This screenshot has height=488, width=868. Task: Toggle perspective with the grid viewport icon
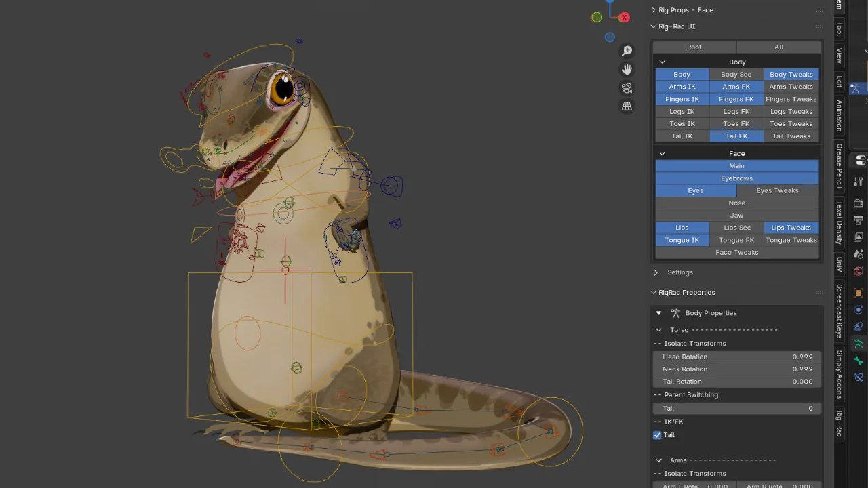coord(627,106)
